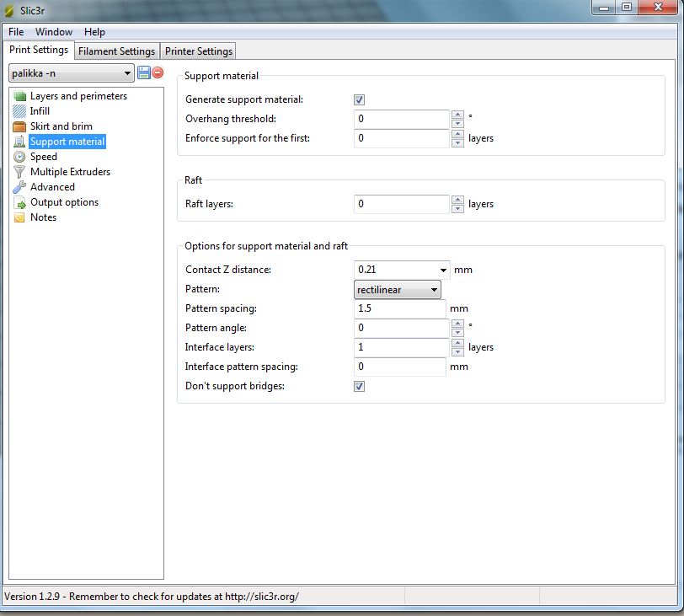Toggle Generate support material checkbox
This screenshot has height=616, width=684.
[359, 100]
